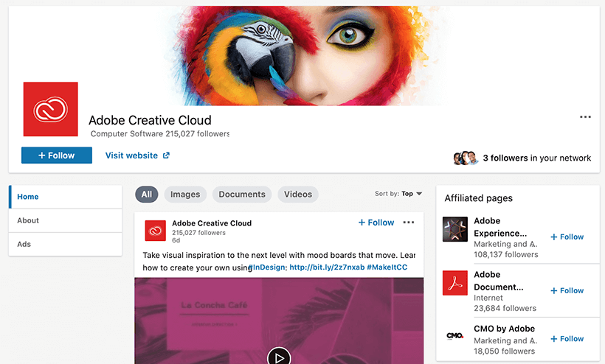Open the page header three-dot menu

(585, 116)
